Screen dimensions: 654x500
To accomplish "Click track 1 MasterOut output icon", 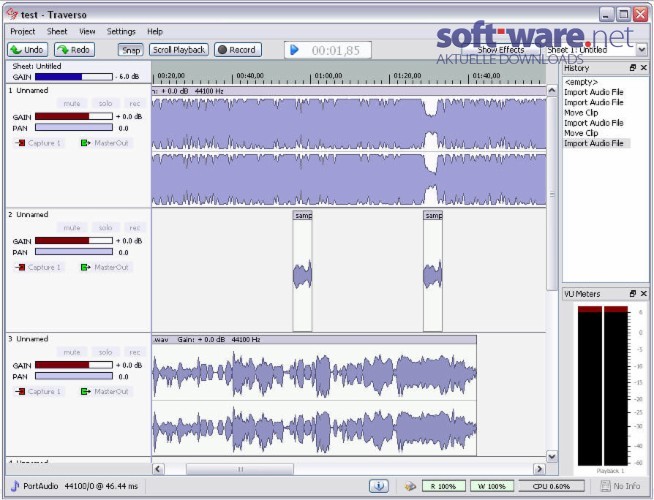I will point(86,143).
